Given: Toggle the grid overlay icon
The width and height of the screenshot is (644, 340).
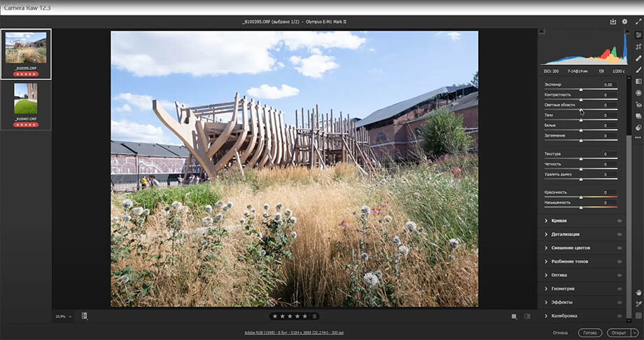Looking at the screenshot, I should tap(638, 315).
